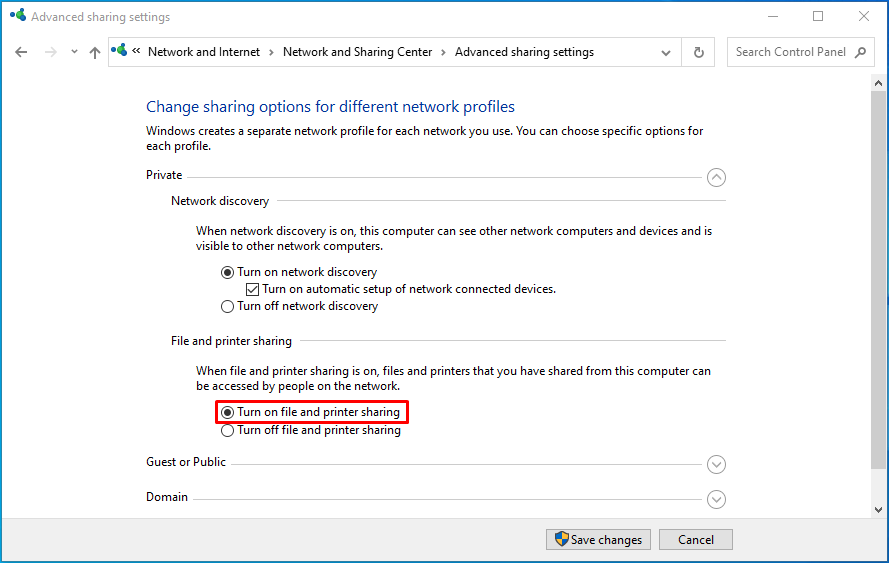Collapse the Private profile section
The image size is (889, 563).
click(716, 177)
